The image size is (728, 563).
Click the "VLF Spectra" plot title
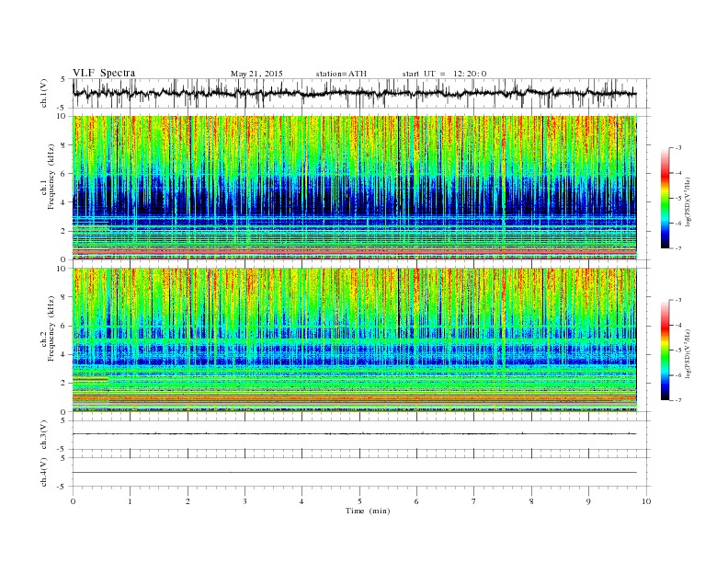pyautogui.click(x=104, y=73)
